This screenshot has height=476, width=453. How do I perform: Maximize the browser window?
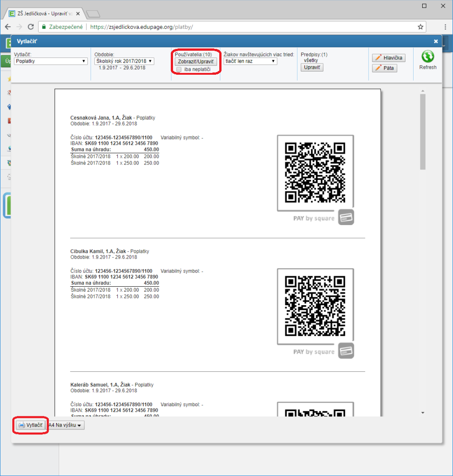pyautogui.click(x=424, y=6)
